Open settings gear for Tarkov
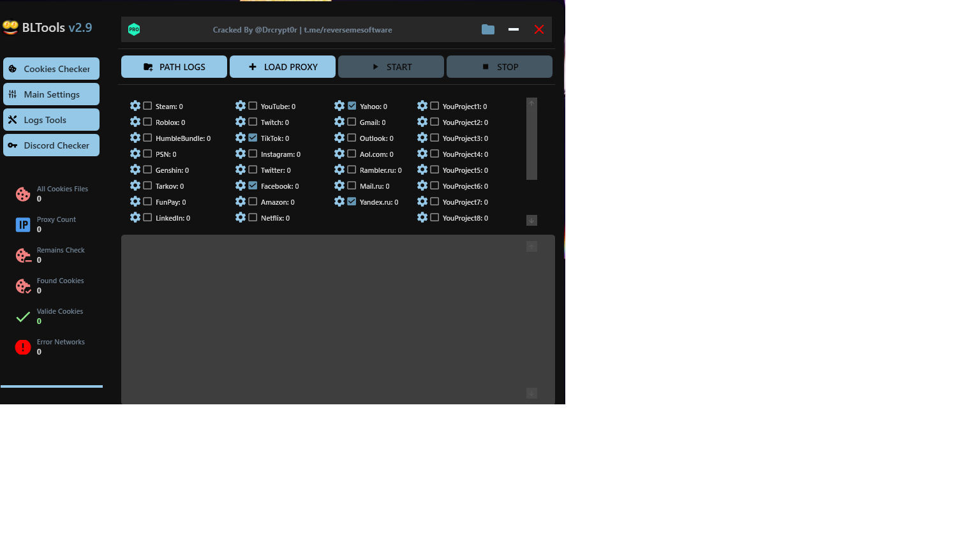This screenshot has height=551, width=980. tap(135, 186)
